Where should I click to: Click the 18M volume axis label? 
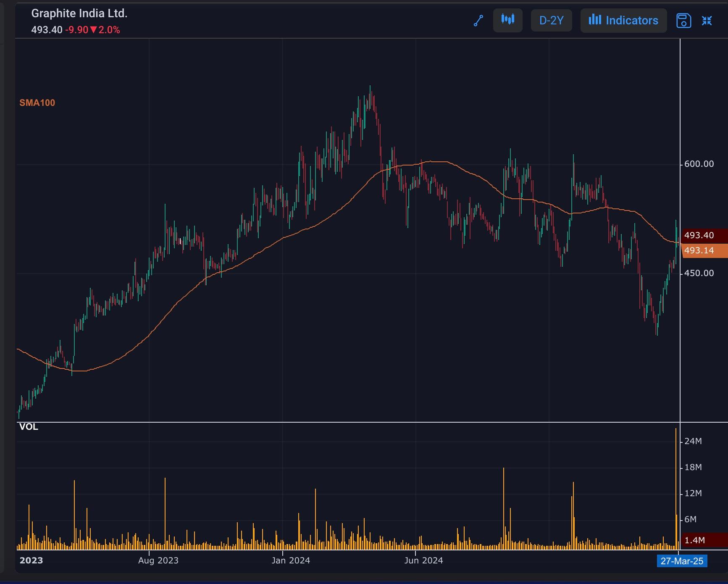tap(693, 467)
